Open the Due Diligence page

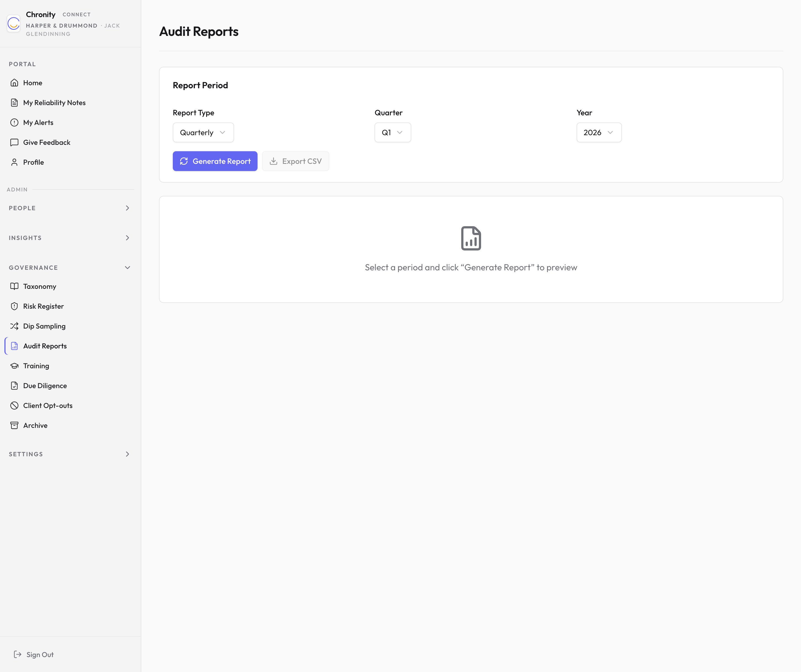(x=45, y=386)
